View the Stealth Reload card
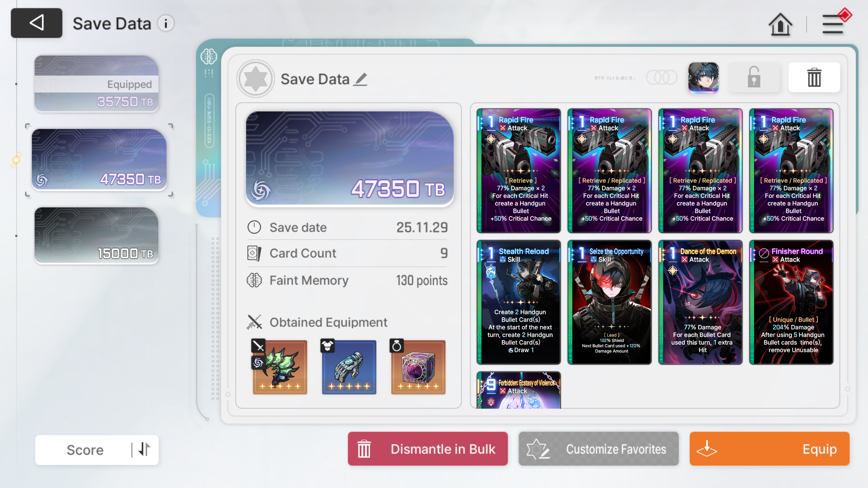The height and width of the screenshot is (488, 868). pyautogui.click(x=519, y=302)
